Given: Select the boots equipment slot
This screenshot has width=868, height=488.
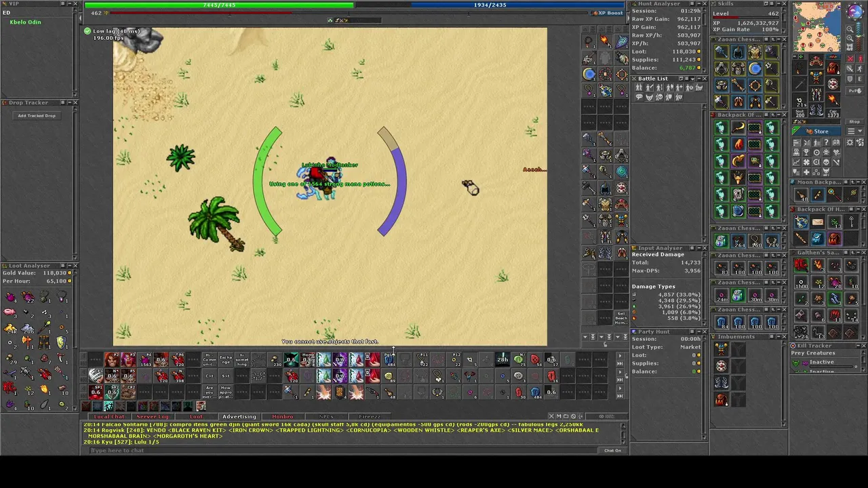Looking at the screenshot, I should (816, 110).
